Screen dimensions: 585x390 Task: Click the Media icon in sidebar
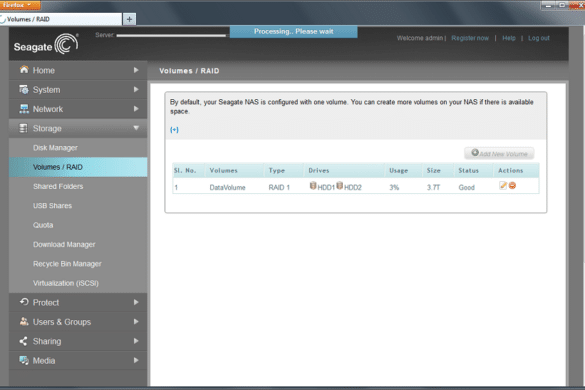(x=24, y=360)
